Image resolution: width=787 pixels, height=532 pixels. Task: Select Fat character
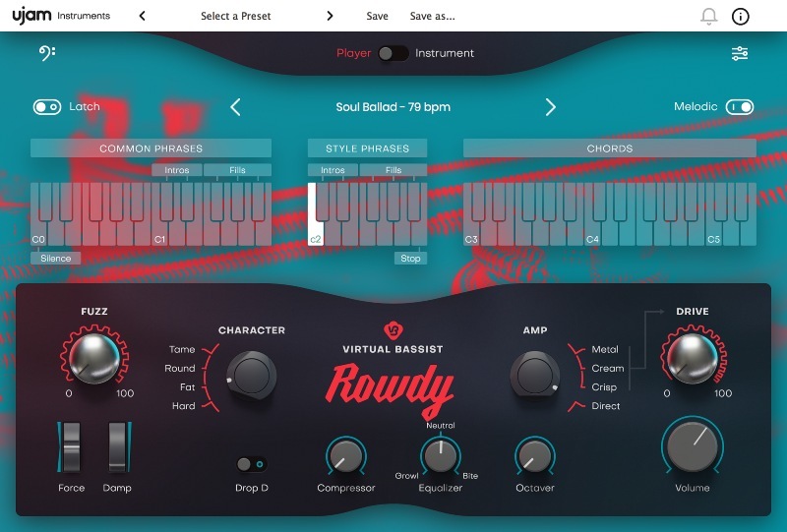(187, 387)
